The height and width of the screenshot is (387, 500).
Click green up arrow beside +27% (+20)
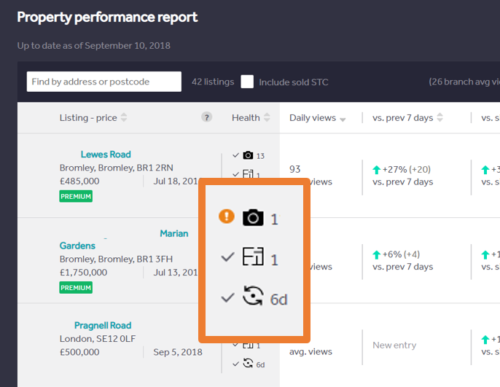coord(376,170)
